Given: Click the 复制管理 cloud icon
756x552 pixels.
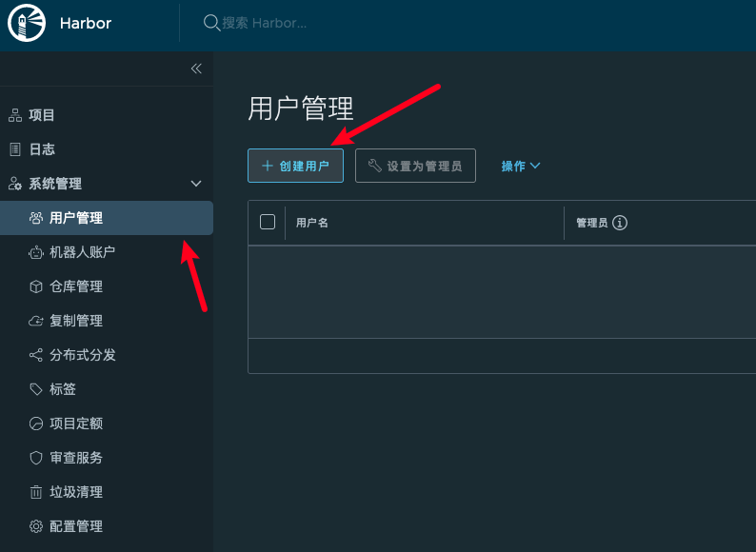Looking at the screenshot, I should tap(35, 321).
